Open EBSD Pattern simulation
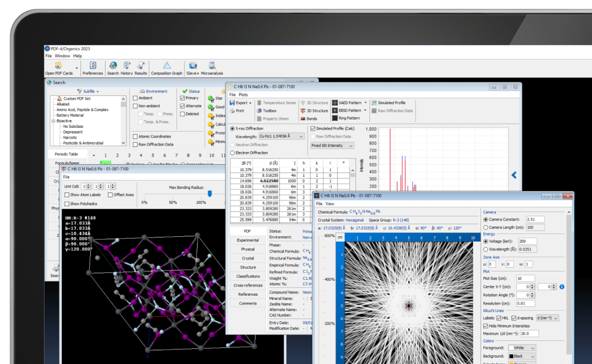 coord(347,110)
